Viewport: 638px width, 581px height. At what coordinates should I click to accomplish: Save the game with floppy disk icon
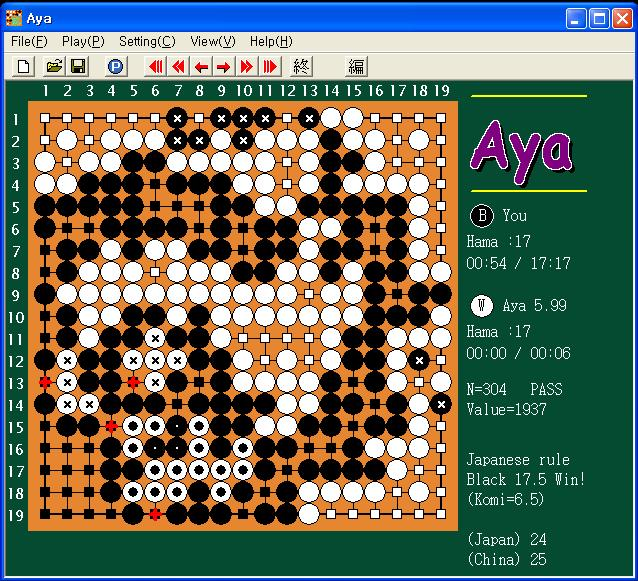tap(77, 66)
